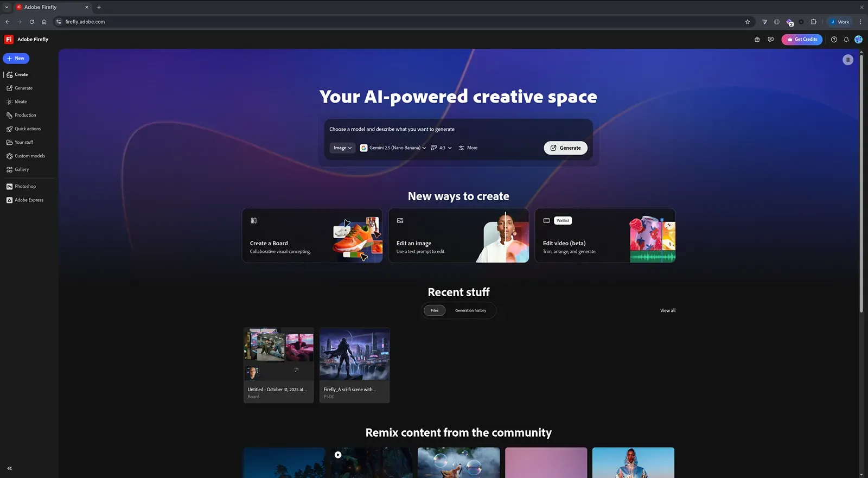Image resolution: width=868 pixels, height=478 pixels.
Task: Switch to Generation history view
Action: point(470,310)
